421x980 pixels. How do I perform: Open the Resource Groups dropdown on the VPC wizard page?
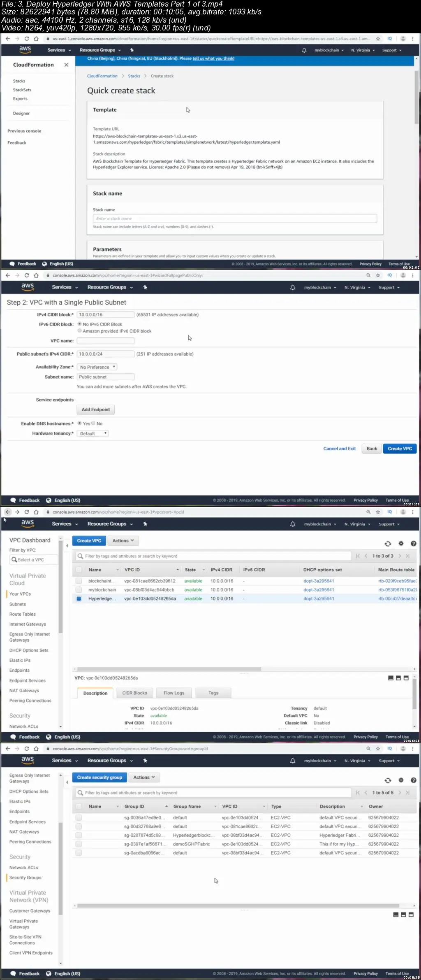click(x=110, y=287)
